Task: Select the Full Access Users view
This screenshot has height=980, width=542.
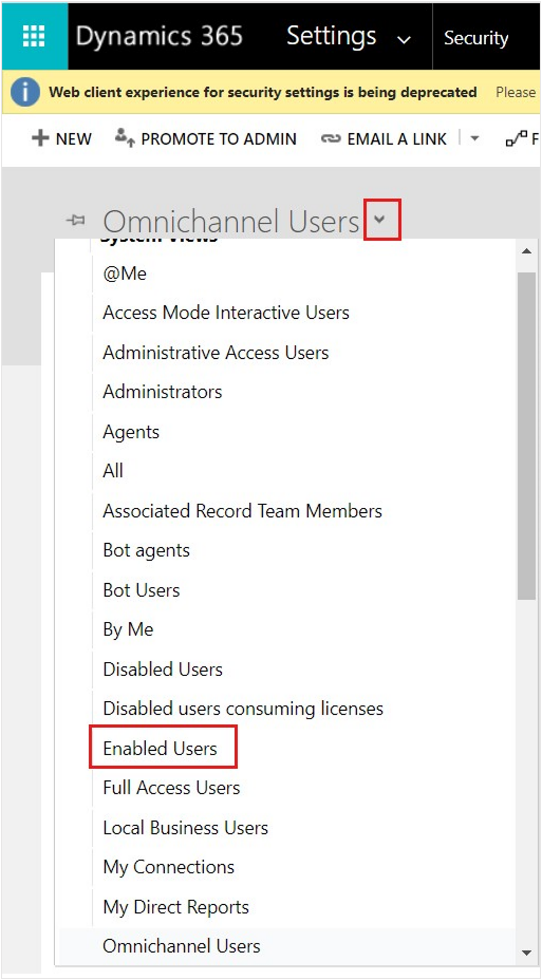Action: point(171,788)
